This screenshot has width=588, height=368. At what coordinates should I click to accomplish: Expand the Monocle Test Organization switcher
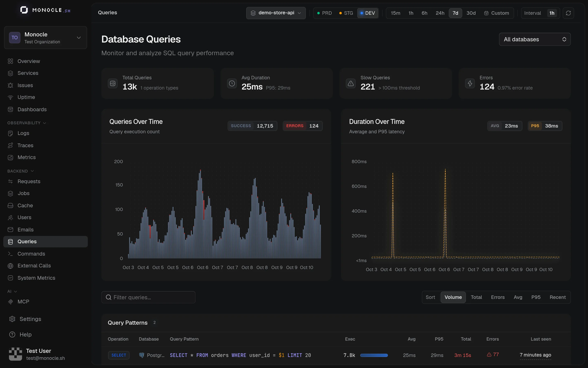click(46, 38)
